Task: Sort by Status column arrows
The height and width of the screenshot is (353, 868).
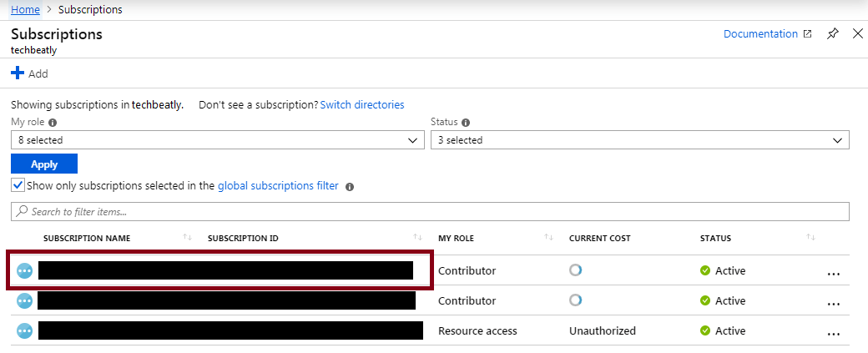Action: 810,238
